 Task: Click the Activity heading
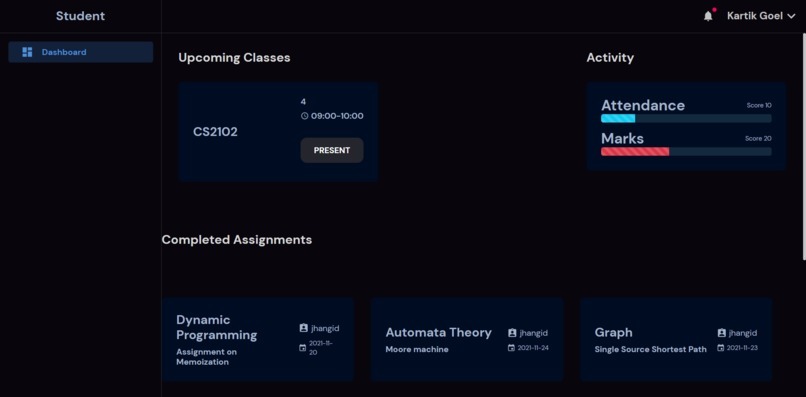click(x=610, y=58)
